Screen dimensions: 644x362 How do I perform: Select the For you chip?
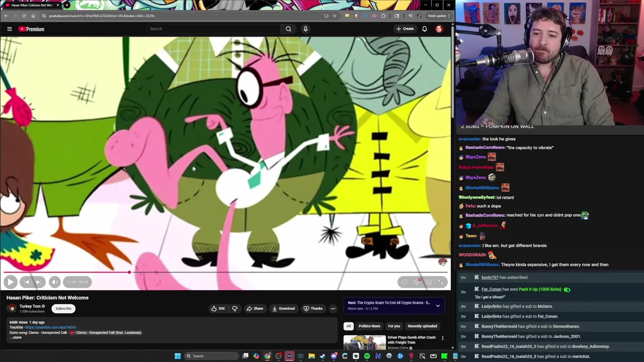(x=394, y=326)
